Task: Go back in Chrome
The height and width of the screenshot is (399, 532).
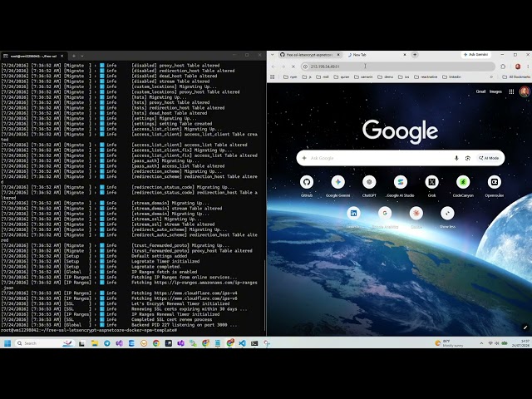Action: (x=273, y=66)
